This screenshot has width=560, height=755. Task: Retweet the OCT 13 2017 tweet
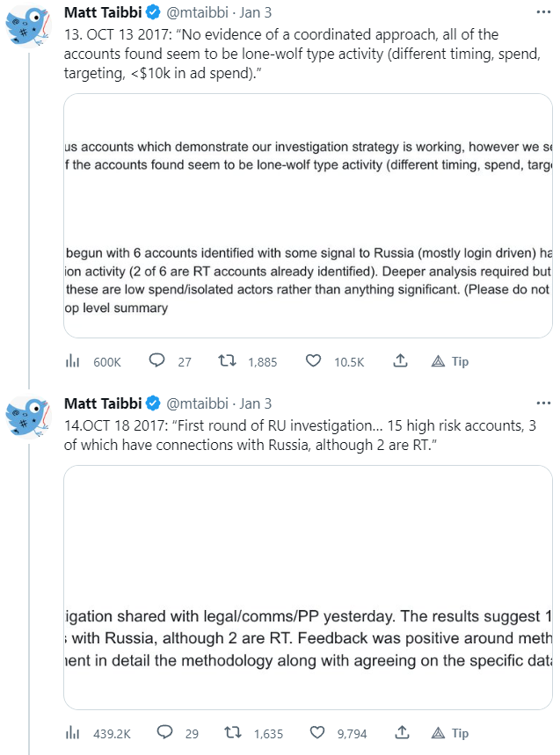point(228,361)
